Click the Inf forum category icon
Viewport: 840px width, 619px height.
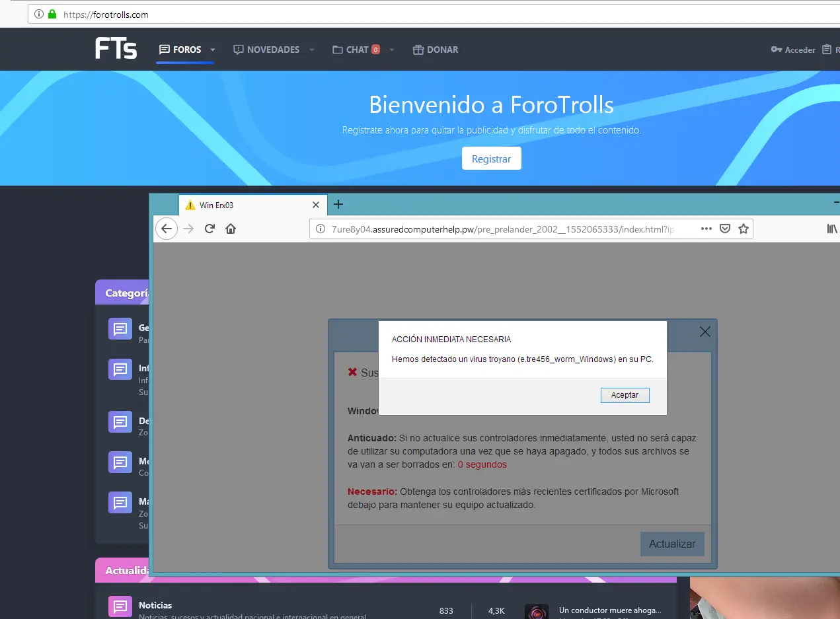120,369
